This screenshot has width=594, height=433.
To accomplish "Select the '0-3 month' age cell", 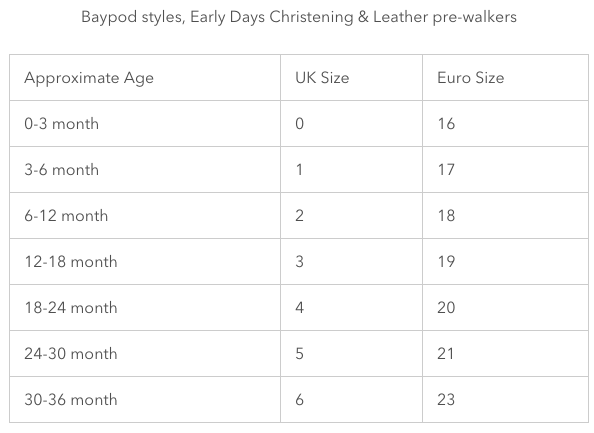I will [145, 123].
